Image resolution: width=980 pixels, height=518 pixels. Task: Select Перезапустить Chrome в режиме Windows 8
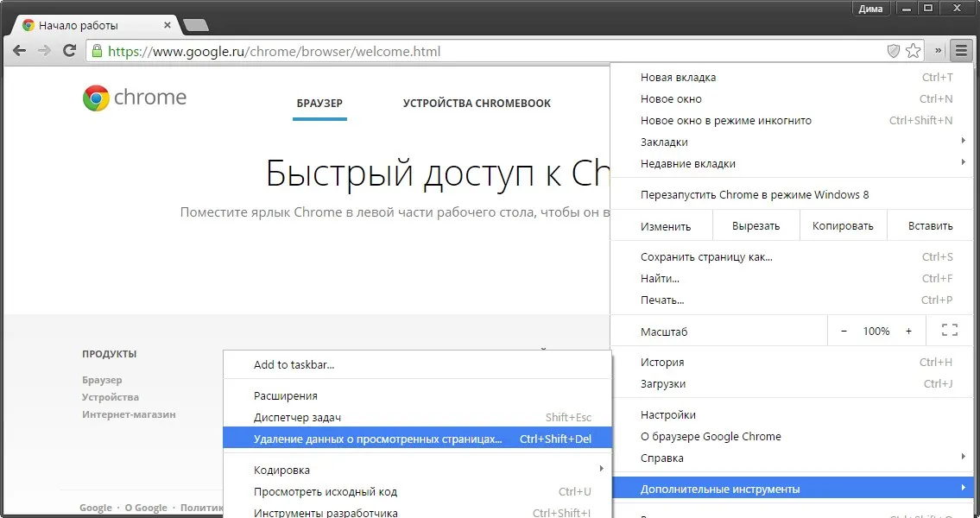coord(791,194)
